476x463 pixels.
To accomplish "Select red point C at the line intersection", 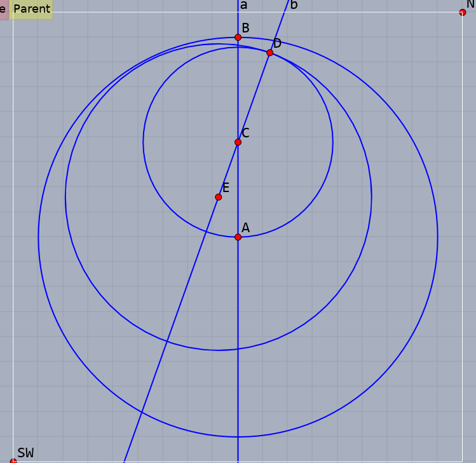I will pos(238,142).
